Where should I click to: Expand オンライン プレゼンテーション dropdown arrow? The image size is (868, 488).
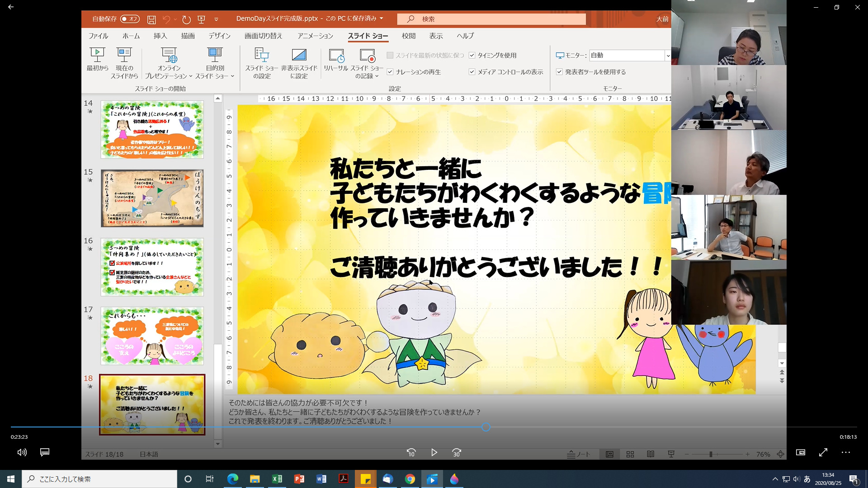pyautogui.click(x=191, y=76)
